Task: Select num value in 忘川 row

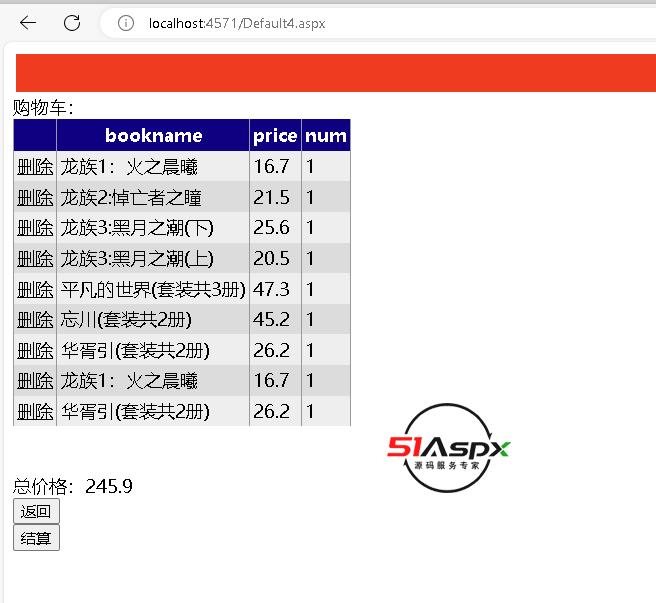Action: [x=310, y=320]
